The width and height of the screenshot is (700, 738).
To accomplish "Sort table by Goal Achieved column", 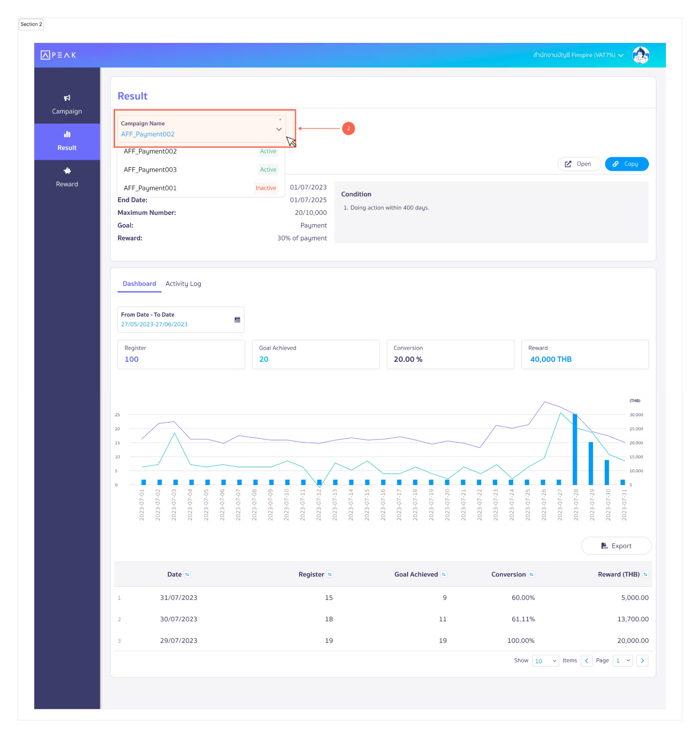I will point(444,575).
